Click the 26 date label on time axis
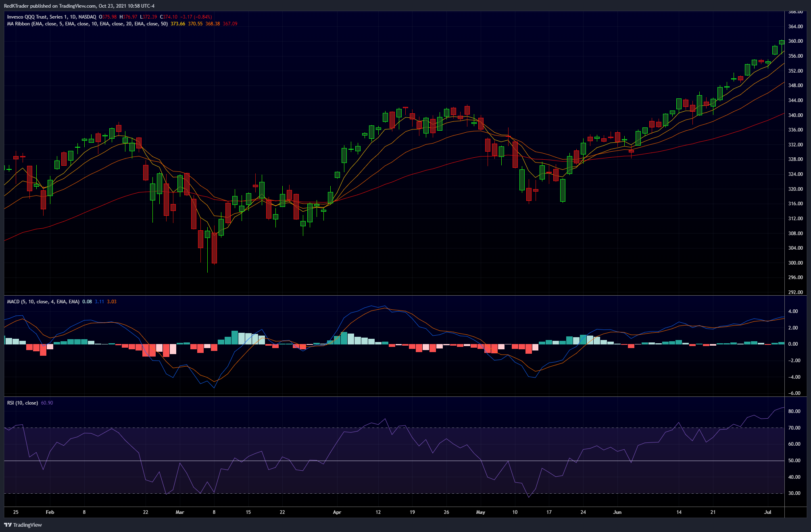Viewport: 811px width, 532px height. (x=446, y=512)
